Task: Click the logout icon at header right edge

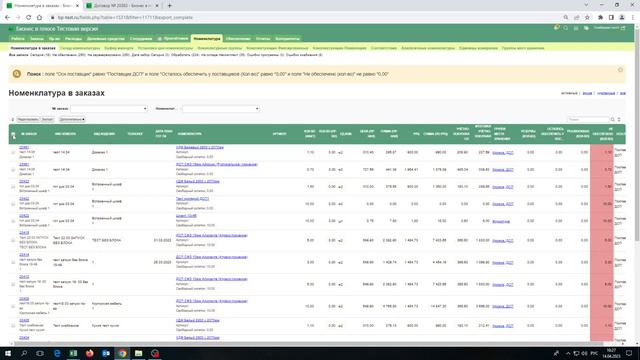Action: coord(623,28)
